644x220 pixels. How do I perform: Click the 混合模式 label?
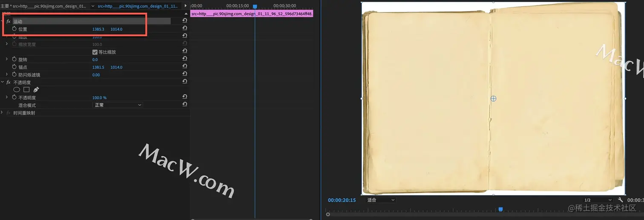click(x=27, y=105)
